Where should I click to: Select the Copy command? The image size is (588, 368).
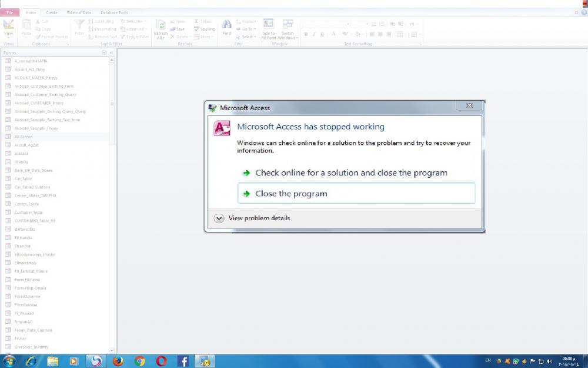point(43,29)
